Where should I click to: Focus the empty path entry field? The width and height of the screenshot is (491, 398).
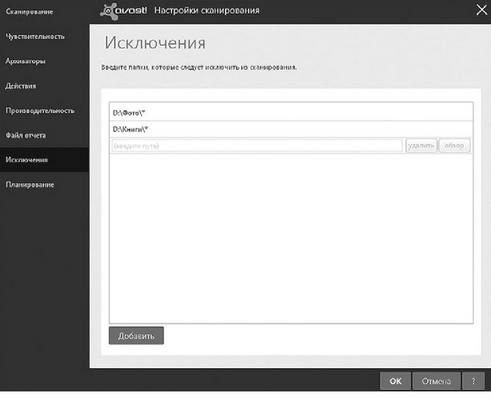coord(257,146)
